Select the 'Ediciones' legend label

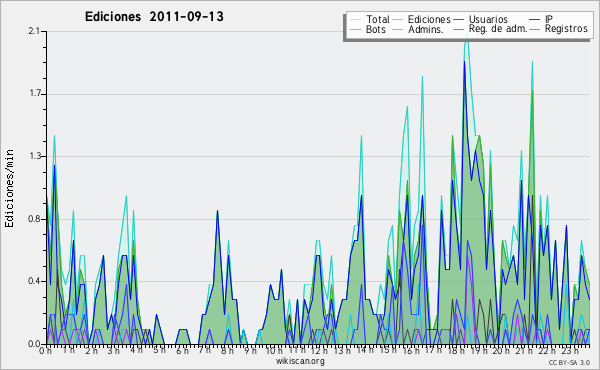(x=429, y=19)
